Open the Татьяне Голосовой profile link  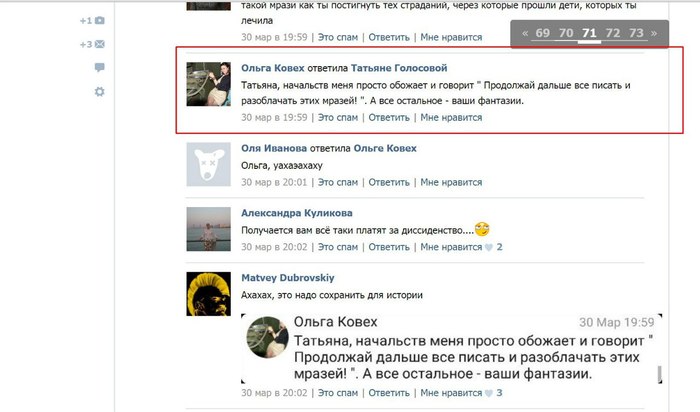[399, 68]
